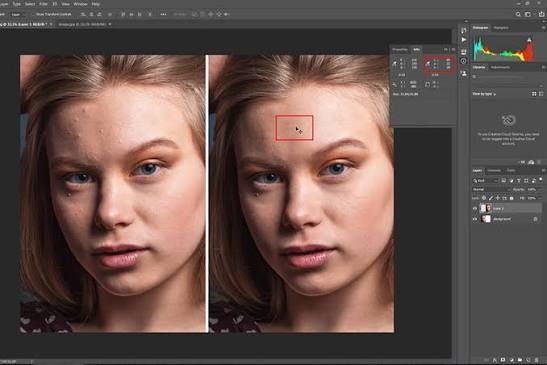
Task: Select the Layer 1 thumbnail
Action: click(x=486, y=208)
